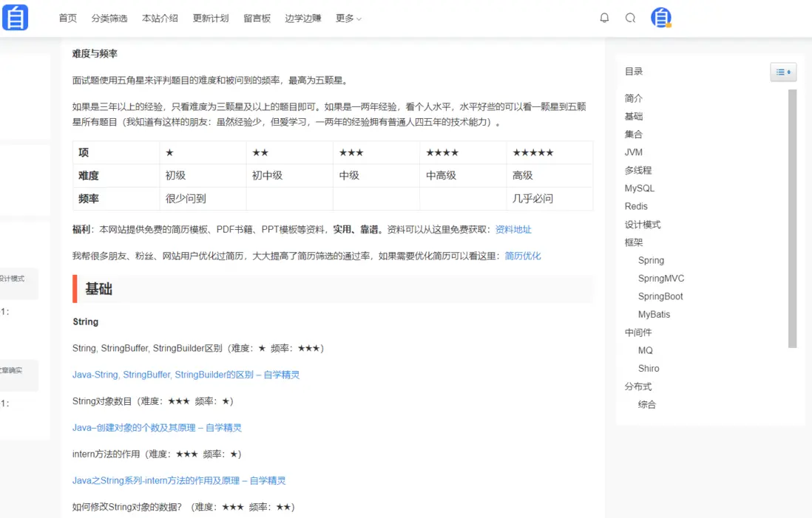The height and width of the screenshot is (518, 812).
Task: Open the 分类筛选 page
Action: [109, 18]
